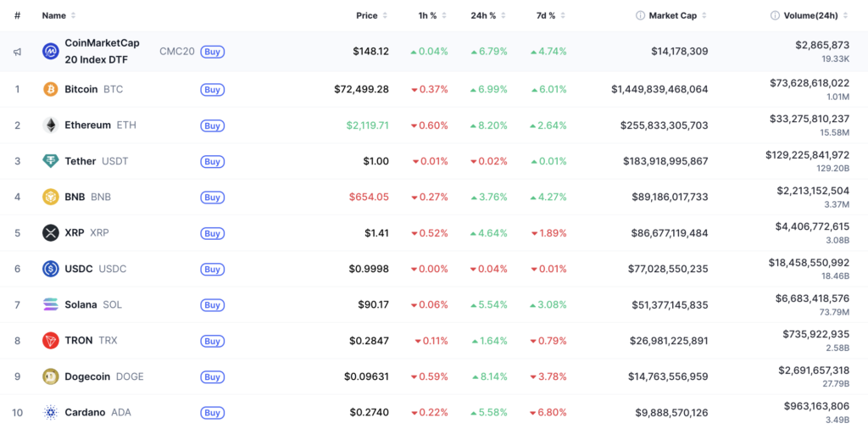Click the Bitcoin coin logo

point(50,89)
